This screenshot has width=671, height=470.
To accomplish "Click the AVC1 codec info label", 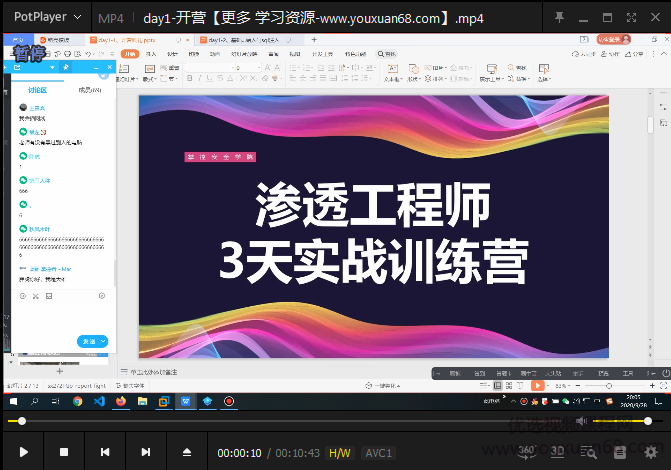I will [x=378, y=453].
